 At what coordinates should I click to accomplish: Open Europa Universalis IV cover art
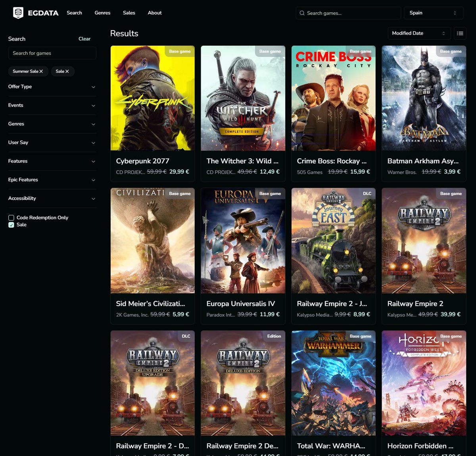pyautogui.click(x=243, y=241)
